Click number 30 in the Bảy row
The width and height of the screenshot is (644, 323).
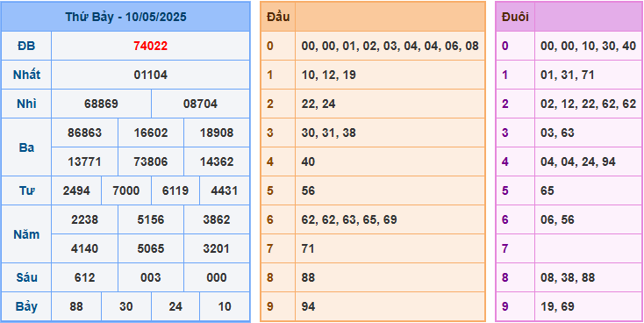click(125, 306)
